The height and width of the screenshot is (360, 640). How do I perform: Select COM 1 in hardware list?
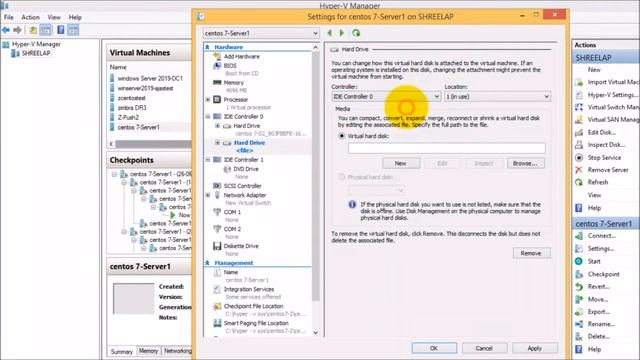(232, 212)
